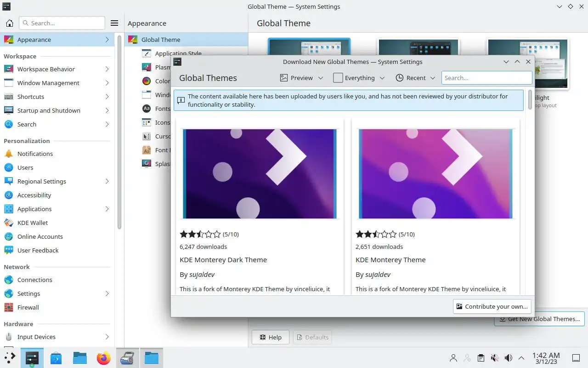Screen dimensions: 588x368
Task: Click the star rating of KDE Monterey Dark Theme
Action: 200,234
